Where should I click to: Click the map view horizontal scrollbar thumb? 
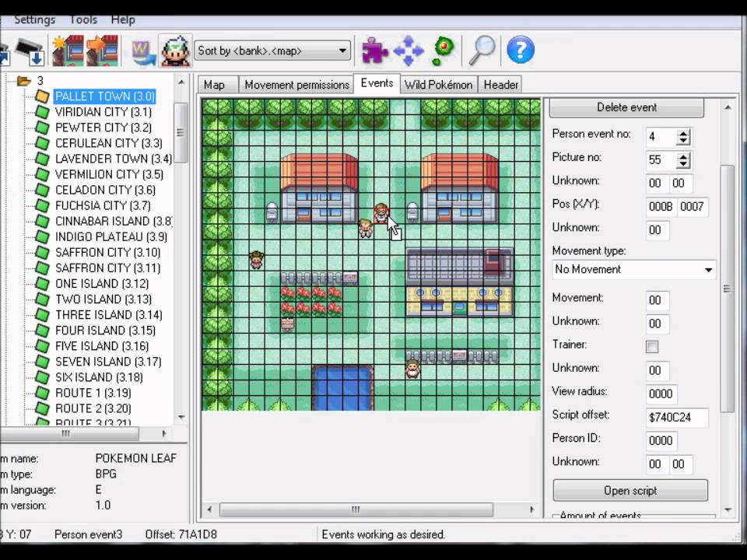pyautogui.click(x=356, y=509)
